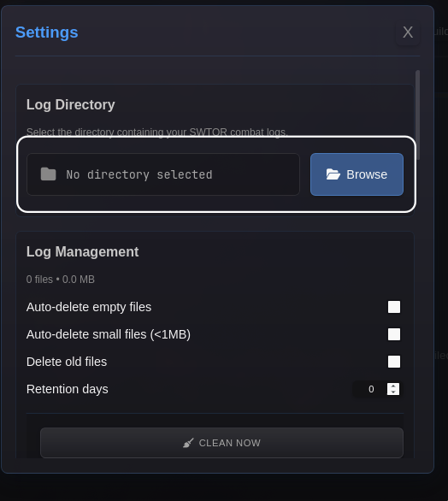This screenshot has width=448, height=501.
Task: Click the 'Auto-delete small files (<1MB)' label
Action: point(109,334)
